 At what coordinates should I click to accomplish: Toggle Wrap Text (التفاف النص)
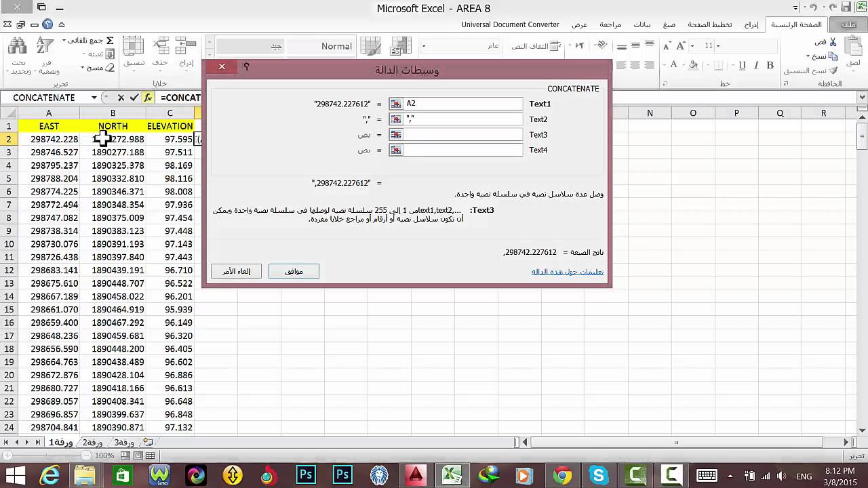click(536, 45)
